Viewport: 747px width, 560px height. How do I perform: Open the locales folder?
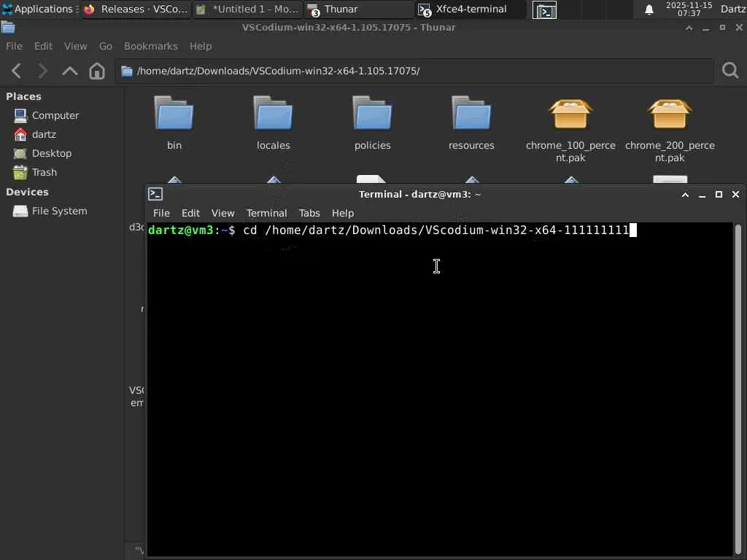click(x=273, y=122)
